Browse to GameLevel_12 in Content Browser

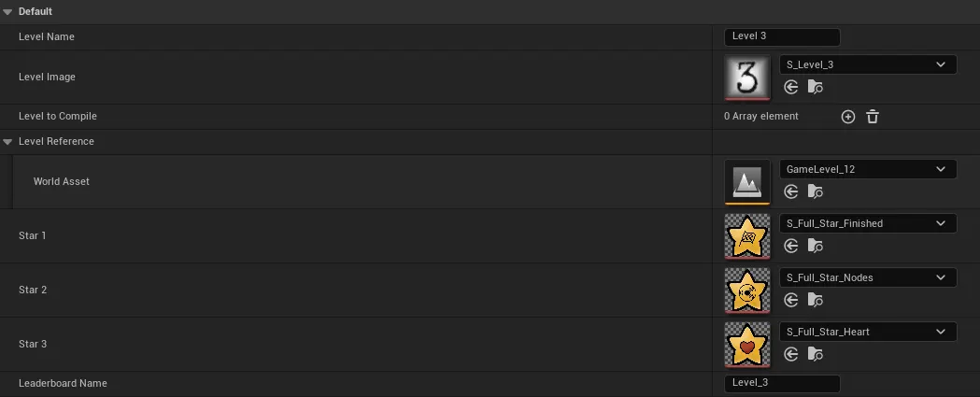[815, 191]
